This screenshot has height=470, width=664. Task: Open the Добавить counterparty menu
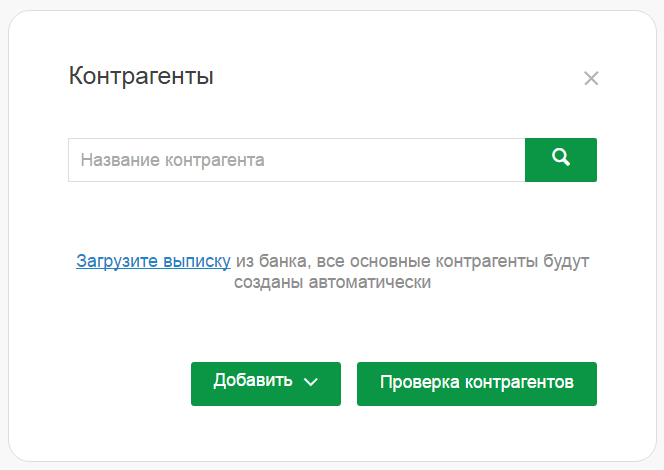click(266, 383)
